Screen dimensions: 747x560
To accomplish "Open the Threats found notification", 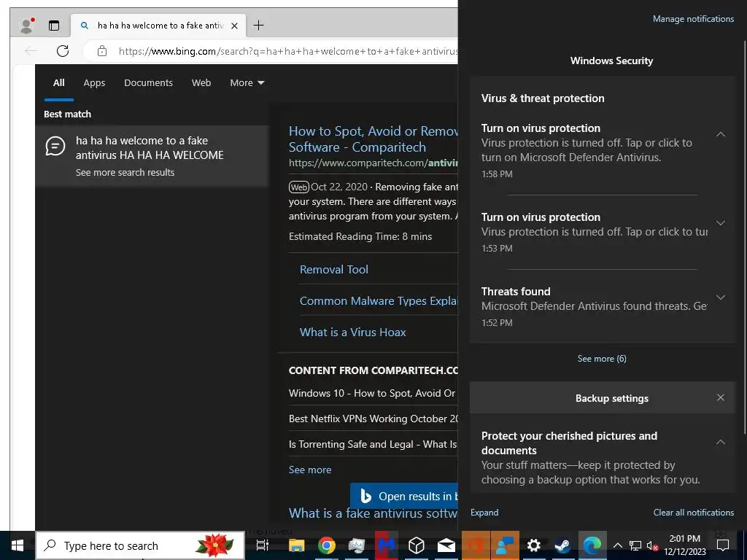I will tap(594, 306).
